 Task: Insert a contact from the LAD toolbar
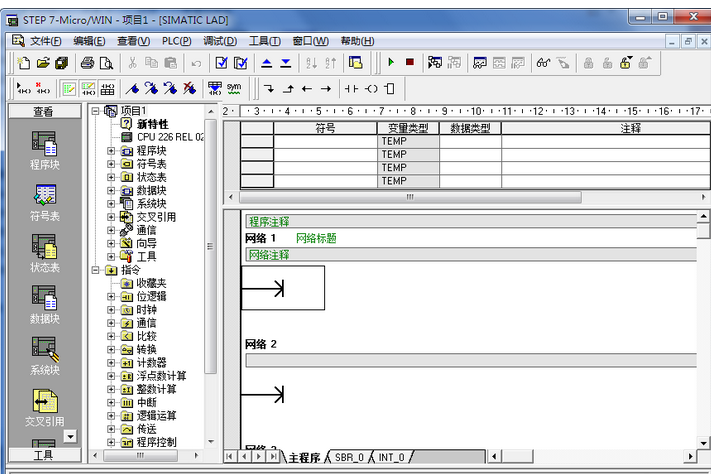click(351, 89)
